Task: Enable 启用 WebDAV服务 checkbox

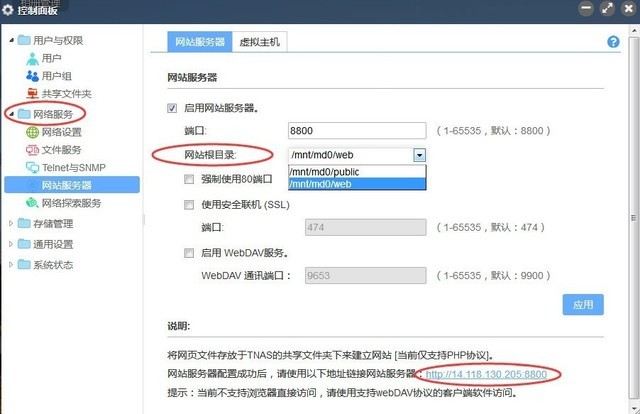Action: click(x=189, y=253)
